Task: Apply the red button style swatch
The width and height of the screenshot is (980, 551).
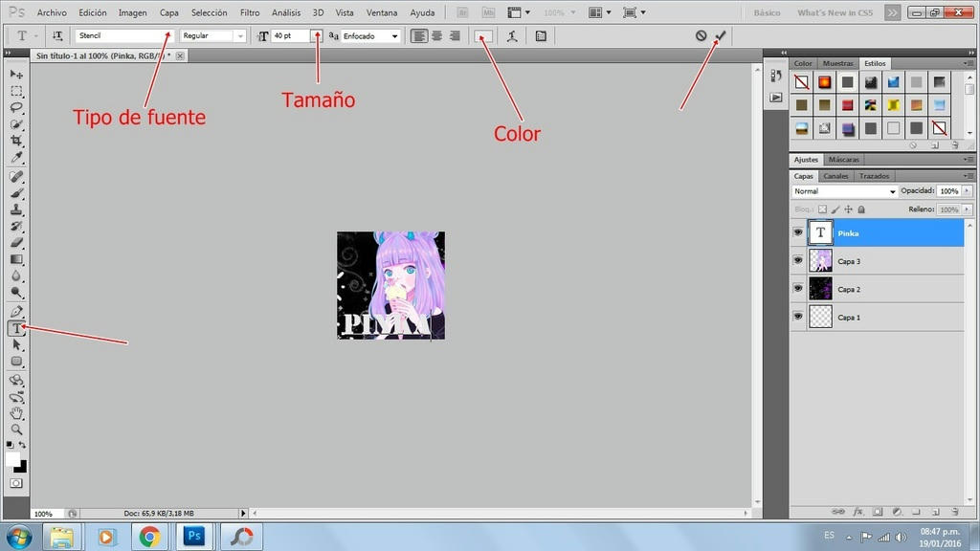Action: click(x=848, y=105)
